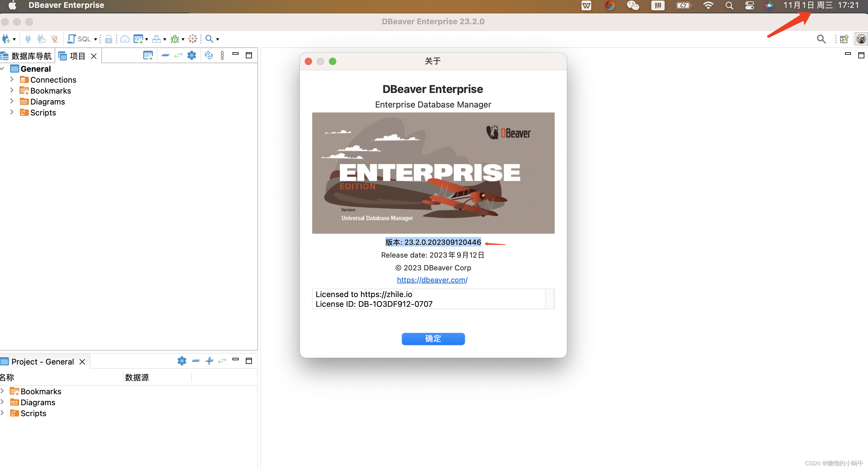This screenshot has height=469, width=868.
Task: Minimize the 项目 panel
Action: tap(236, 54)
